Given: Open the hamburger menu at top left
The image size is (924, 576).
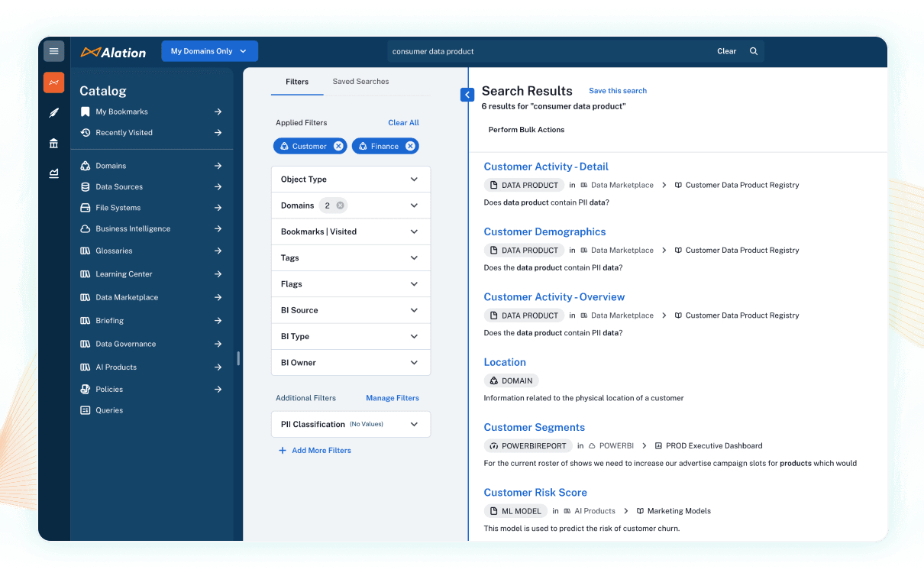Looking at the screenshot, I should (53, 51).
